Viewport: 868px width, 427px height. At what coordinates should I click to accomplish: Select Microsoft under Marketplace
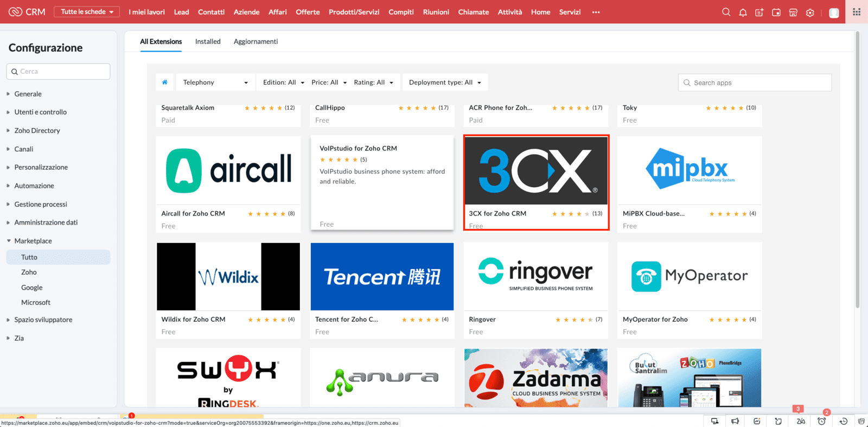pos(36,303)
